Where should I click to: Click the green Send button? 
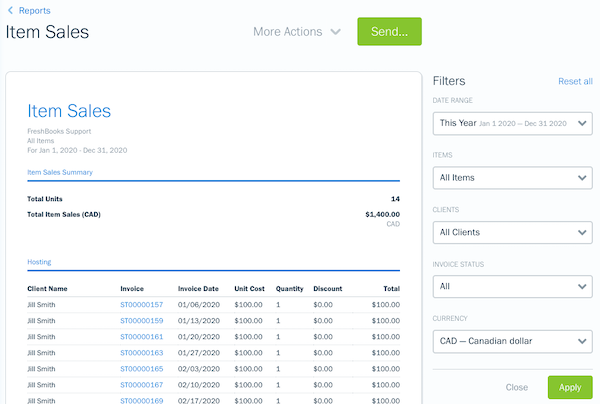click(x=389, y=32)
